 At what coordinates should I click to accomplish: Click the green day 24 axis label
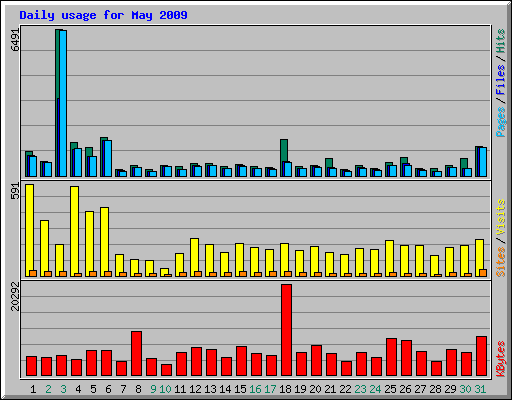pos(375,389)
